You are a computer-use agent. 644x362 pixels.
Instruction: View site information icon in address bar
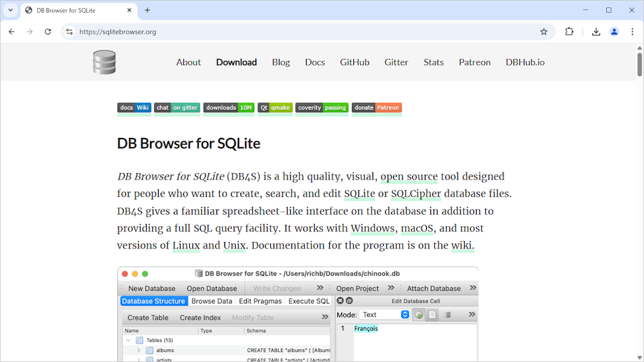coord(70,32)
